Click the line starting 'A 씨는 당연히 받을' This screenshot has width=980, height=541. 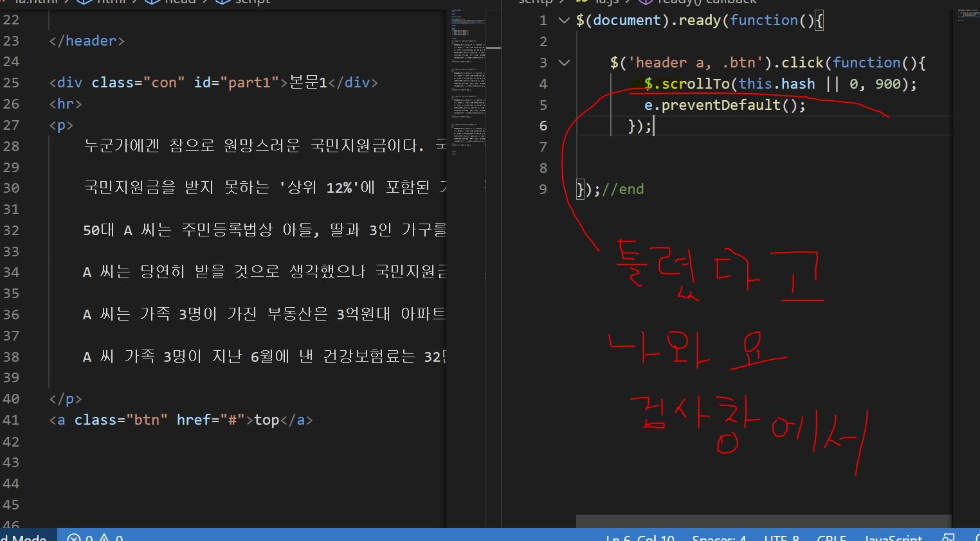tap(264, 272)
